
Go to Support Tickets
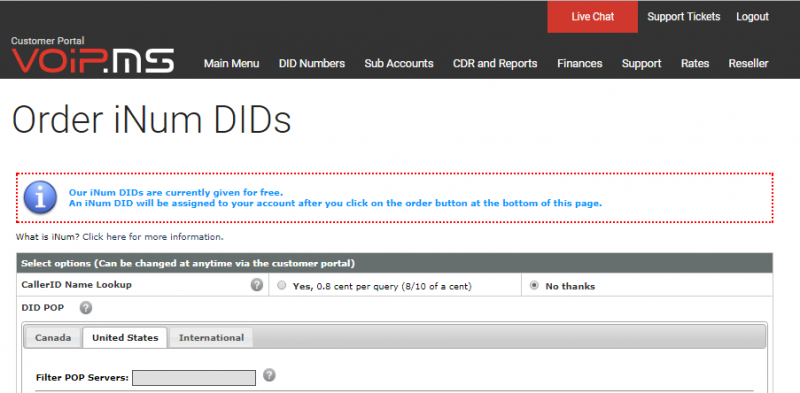click(684, 17)
